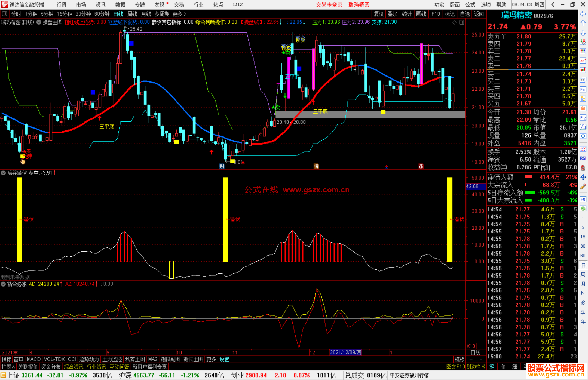Open the self-selected stocks icon (自)
The height and width of the screenshot is (380, 588).
[583, 108]
